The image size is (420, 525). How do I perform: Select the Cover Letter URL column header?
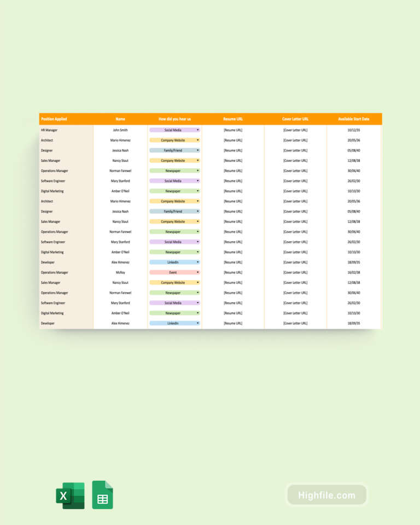[x=295, y=119]
